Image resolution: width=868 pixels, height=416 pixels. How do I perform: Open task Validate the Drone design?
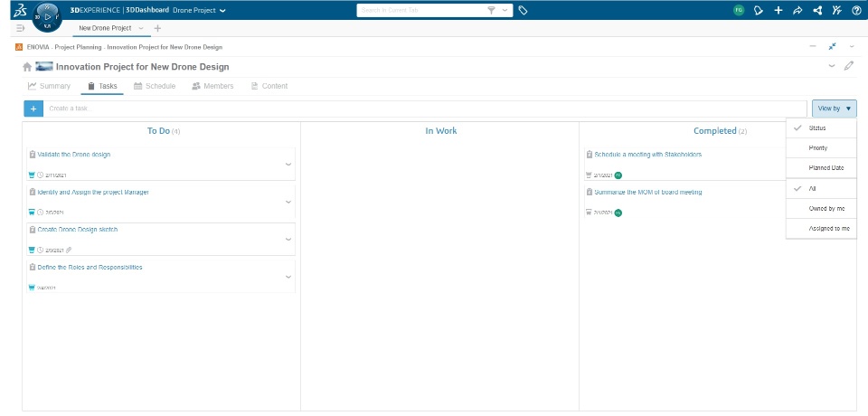(73, 155)
